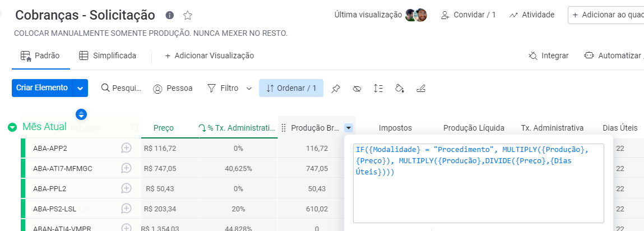
Task: Click the board info icon
Action: [x=170, y=15]
